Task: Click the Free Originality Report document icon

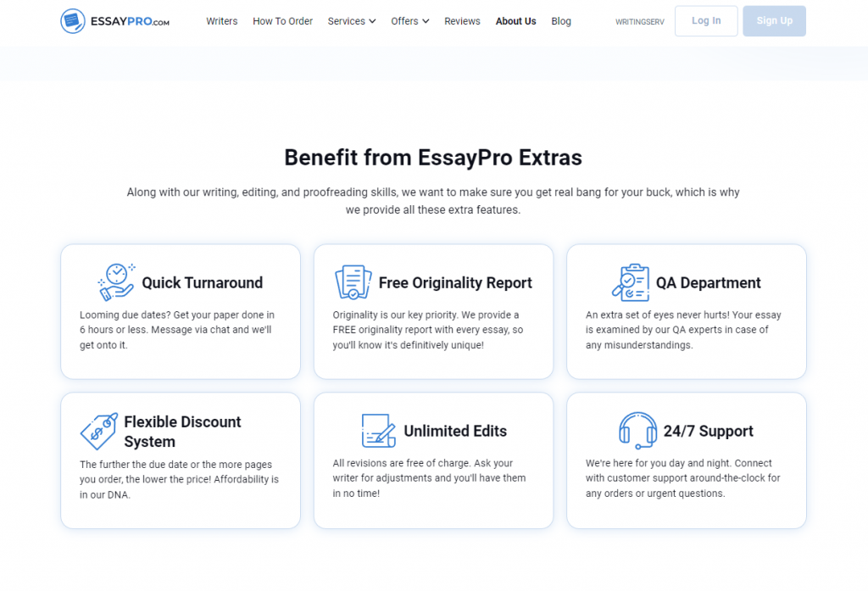Action: click(353, 282)
